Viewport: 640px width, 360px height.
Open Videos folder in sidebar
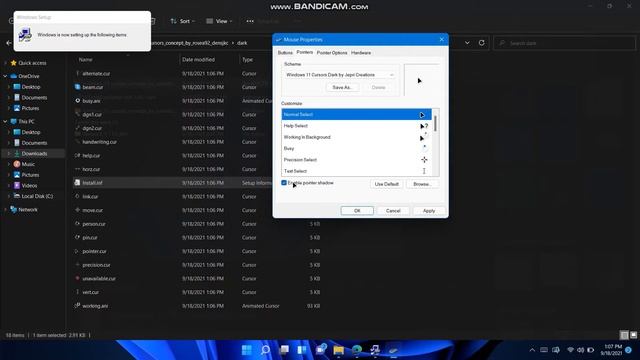click(29, 185)
